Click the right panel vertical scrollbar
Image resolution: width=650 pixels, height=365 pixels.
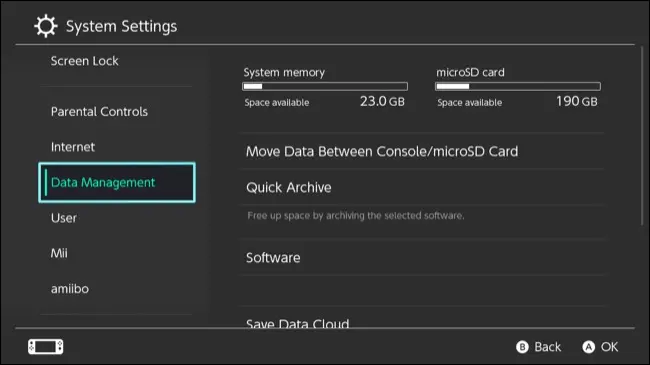pyautogui.click(x=643, y=136)
